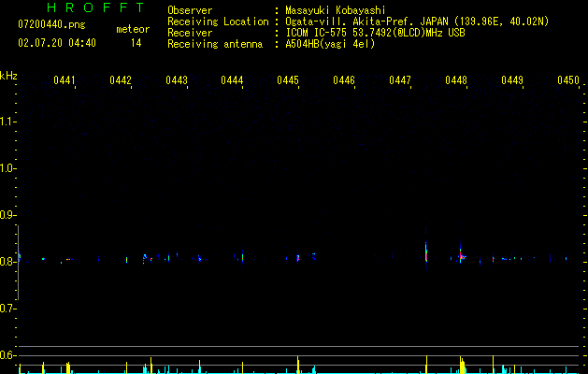This screenshot has width=588, height=374.
Task: Click the 0.7 kHz axis label
Action: point(7,309)
